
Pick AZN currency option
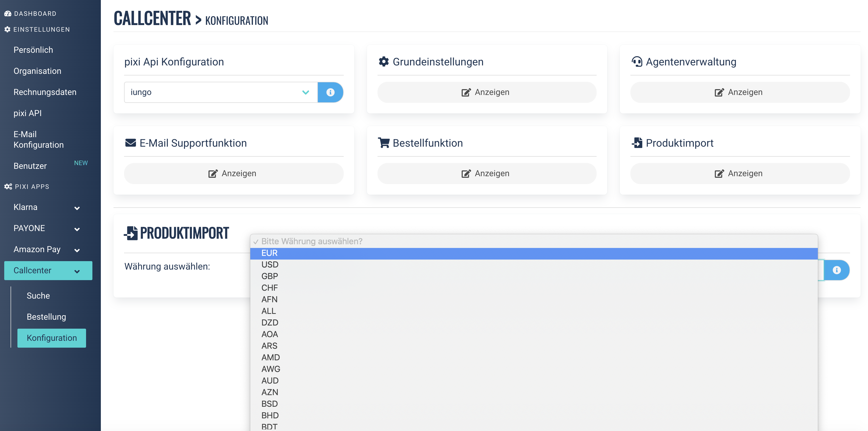534,392
